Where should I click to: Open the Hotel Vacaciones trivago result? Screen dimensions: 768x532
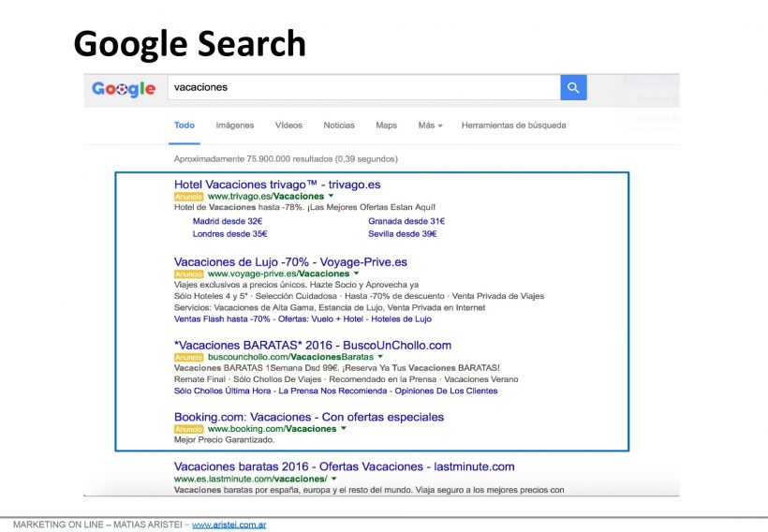pos(277,185)
